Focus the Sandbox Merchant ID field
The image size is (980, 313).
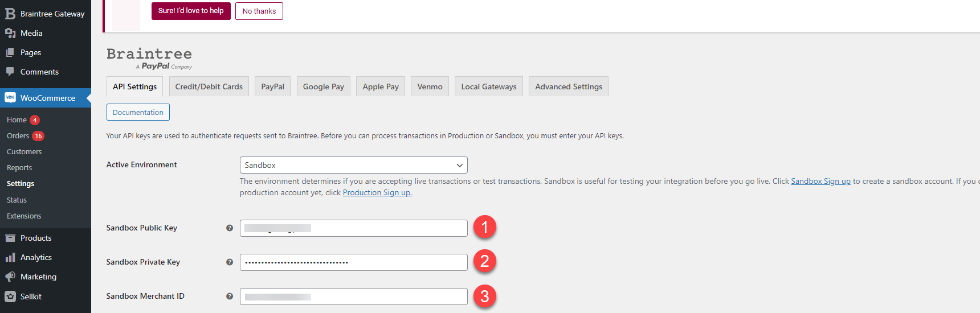point(354,296)
